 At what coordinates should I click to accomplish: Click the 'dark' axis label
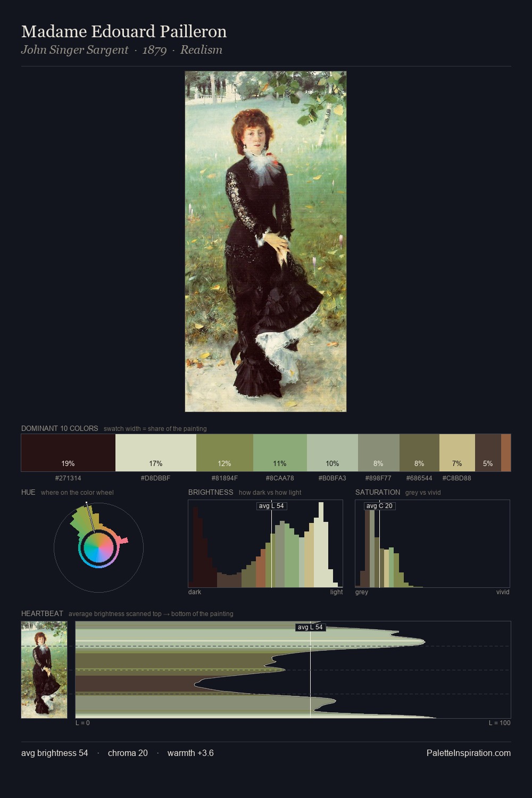195,592
